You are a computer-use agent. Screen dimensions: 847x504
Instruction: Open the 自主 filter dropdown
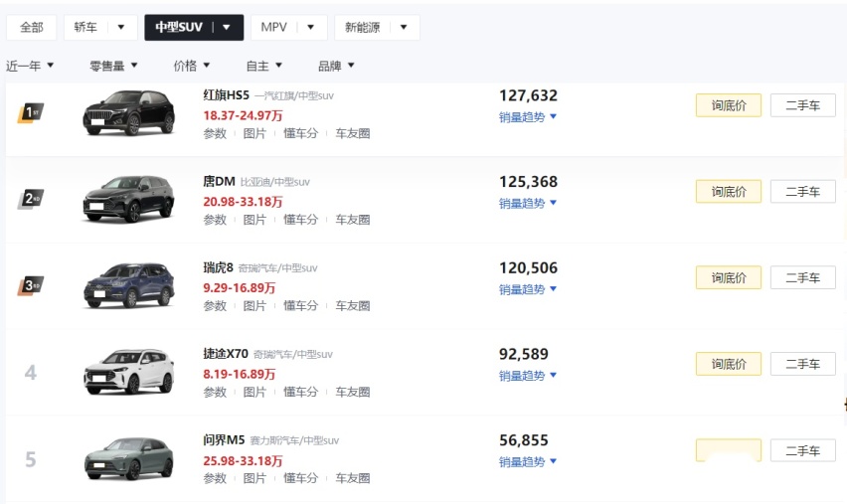tap(263, 66)
